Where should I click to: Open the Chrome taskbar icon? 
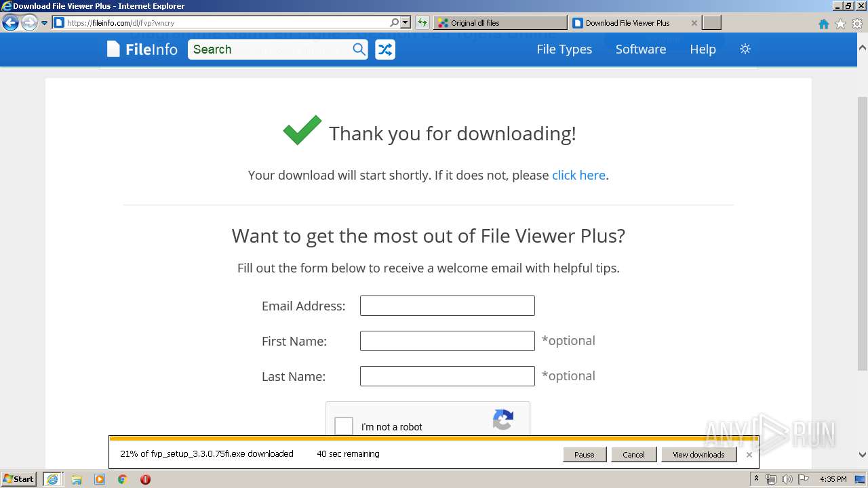(123, 479)
